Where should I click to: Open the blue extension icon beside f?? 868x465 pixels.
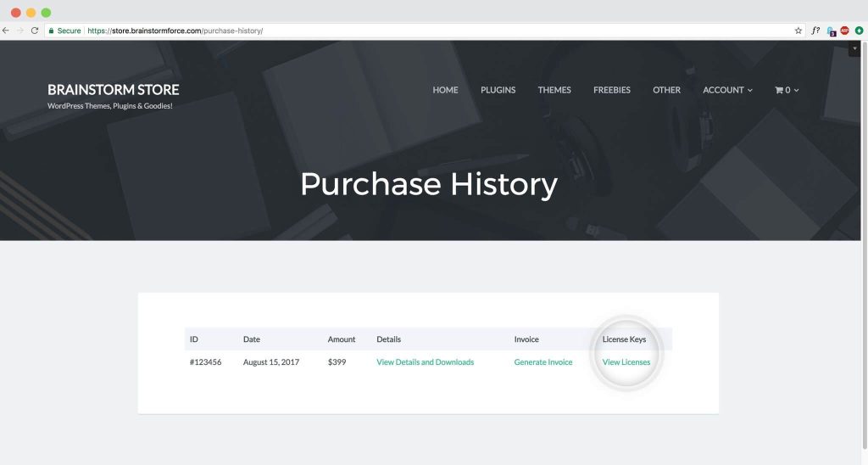pos(831,31)
